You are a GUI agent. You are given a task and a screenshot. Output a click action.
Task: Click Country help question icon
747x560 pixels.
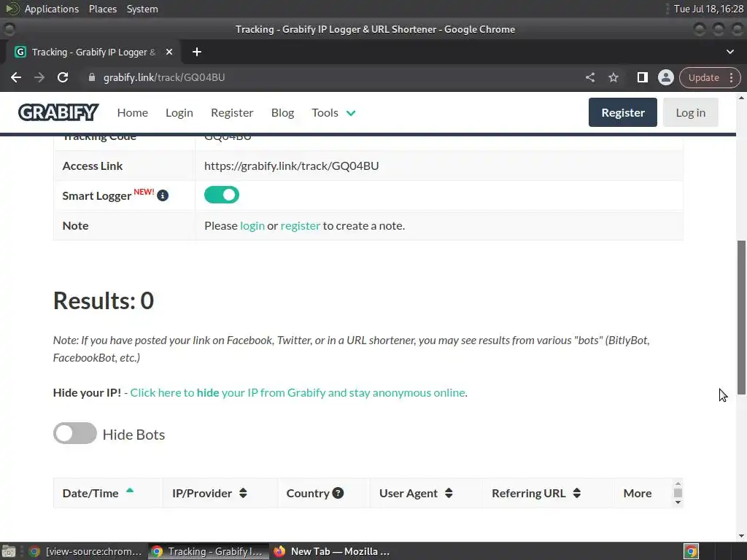pos(338,493)
